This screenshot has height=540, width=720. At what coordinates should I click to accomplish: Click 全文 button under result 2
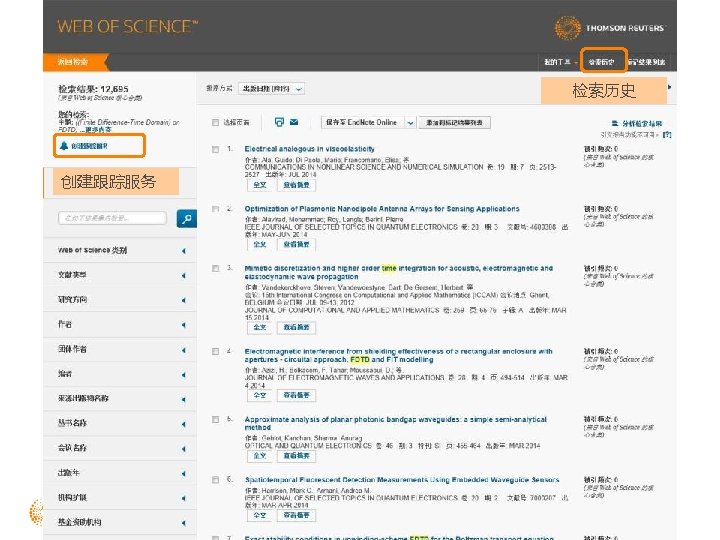tap(260, 245)
